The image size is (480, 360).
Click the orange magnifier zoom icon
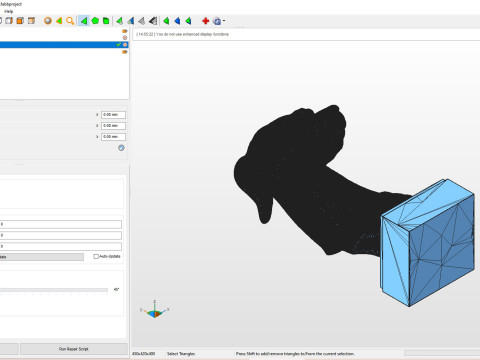click(x=70, y=21)
